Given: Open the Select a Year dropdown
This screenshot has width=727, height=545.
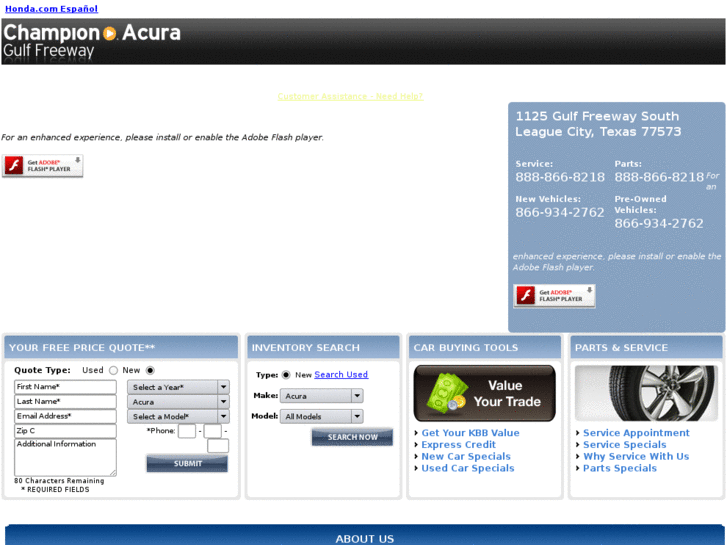Looking at the screenshot, I should click(x=179, y=387).
